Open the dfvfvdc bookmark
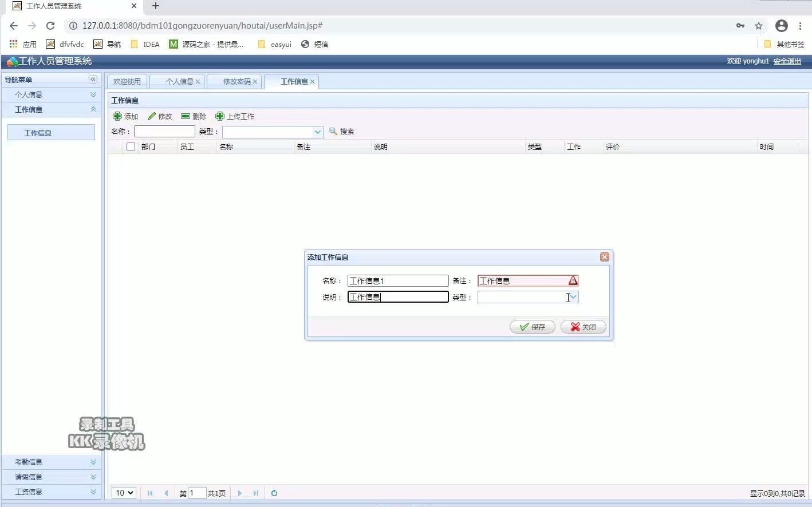The width and height of the screenshot is (812, 507). (65, 44)
